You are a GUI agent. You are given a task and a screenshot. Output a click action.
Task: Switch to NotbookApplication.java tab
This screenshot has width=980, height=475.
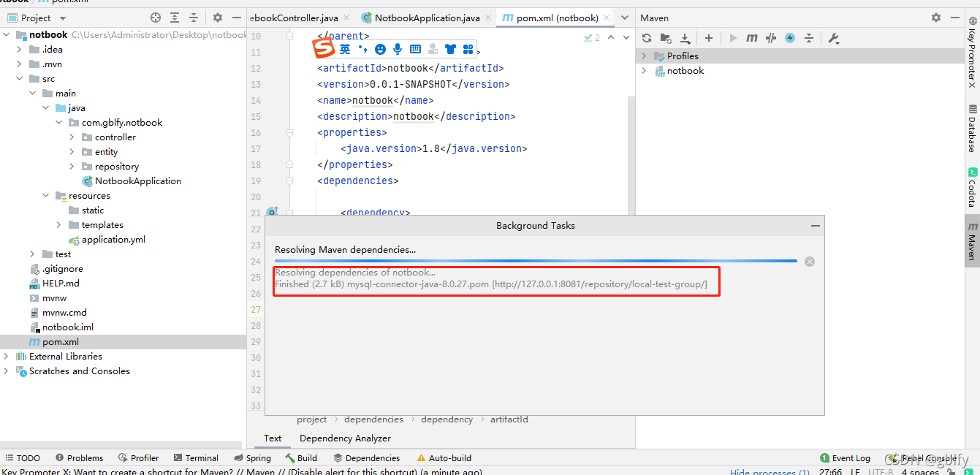point(427,18)
